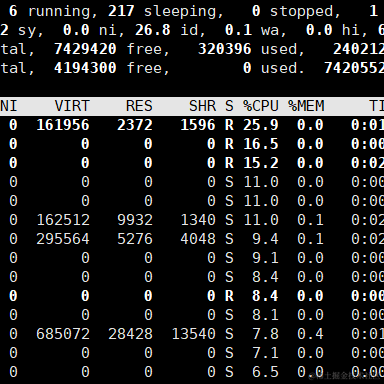The width and height of the screenshot is (384, 384).
Task: Click the SHR column header
Action: click(x=202, y=106)
